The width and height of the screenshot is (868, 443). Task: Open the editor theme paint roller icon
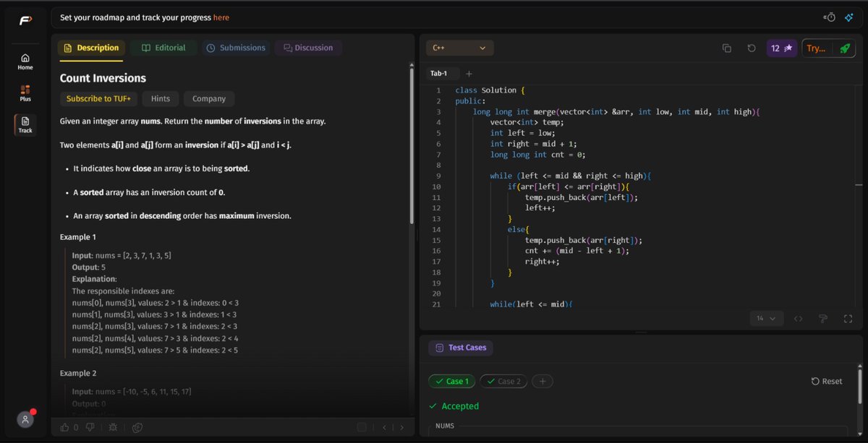pyautogui.click(x=823, y=319)
